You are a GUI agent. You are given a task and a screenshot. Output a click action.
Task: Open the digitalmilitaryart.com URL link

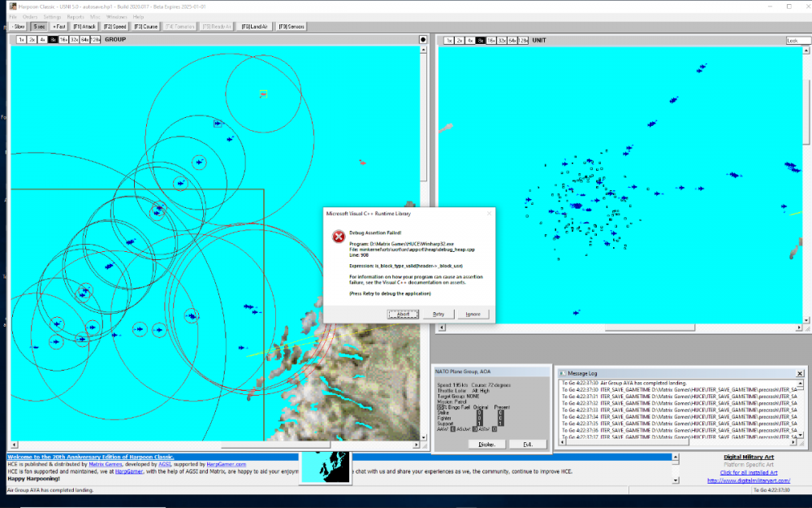coord(749,480)
